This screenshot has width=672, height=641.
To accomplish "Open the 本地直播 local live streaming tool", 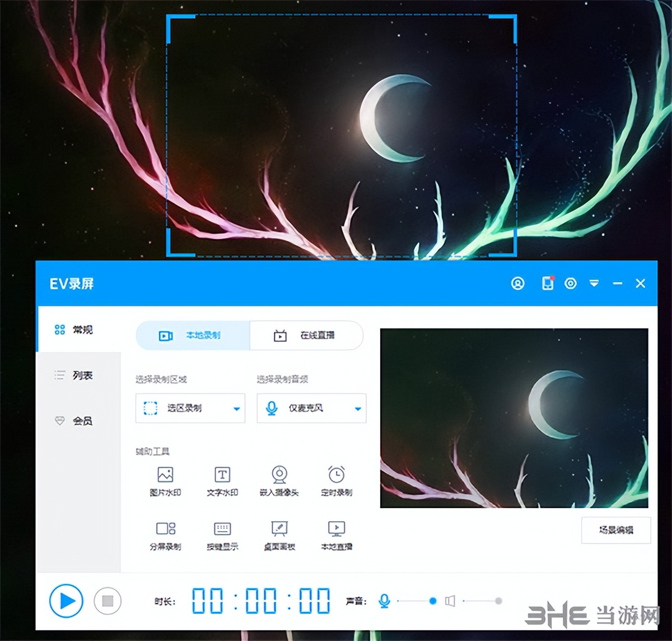I will (335, 535).
